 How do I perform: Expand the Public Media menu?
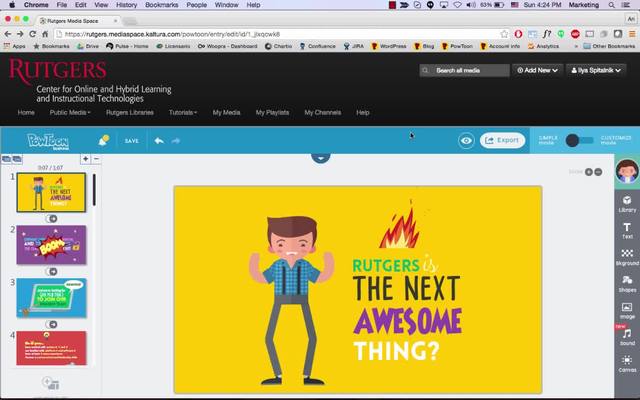point(70,113)
